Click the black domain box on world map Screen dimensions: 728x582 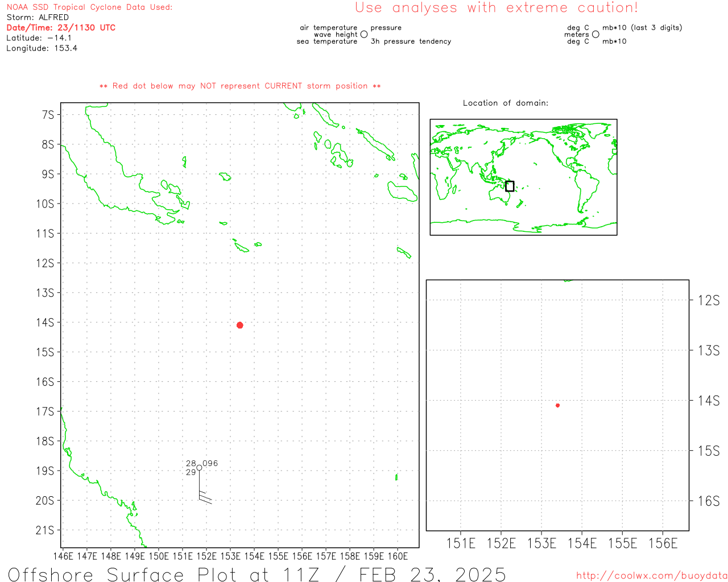[510, 186]
